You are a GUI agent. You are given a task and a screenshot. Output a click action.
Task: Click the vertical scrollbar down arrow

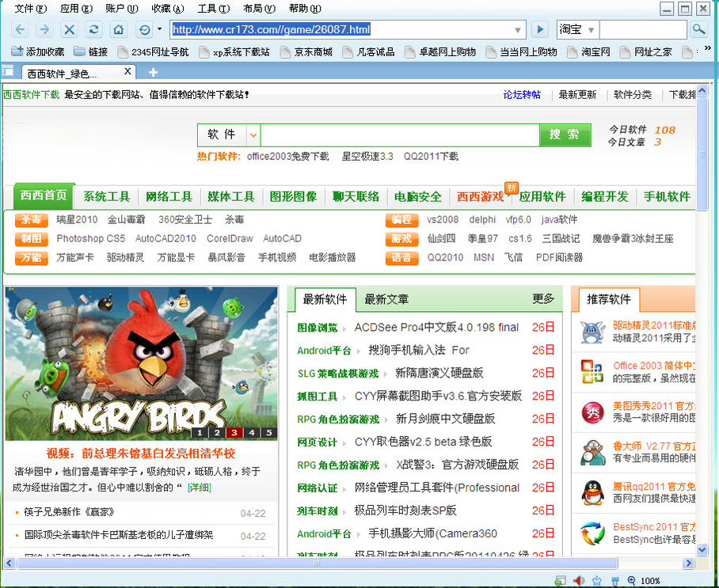tap(702, 549)
